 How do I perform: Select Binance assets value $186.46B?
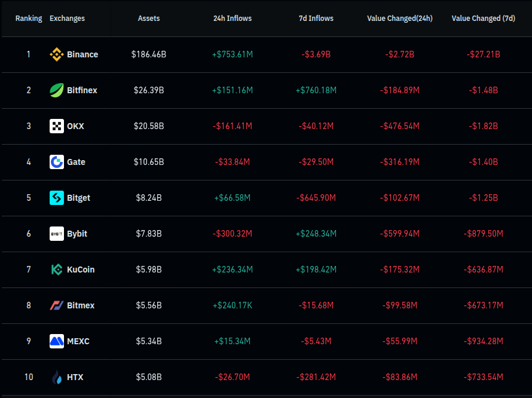[x=149, y=54]
